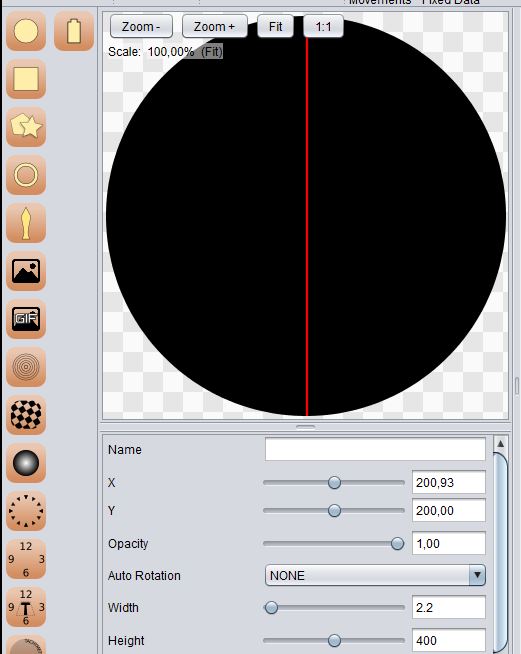Add tick marks dial element

pos(26,511)
